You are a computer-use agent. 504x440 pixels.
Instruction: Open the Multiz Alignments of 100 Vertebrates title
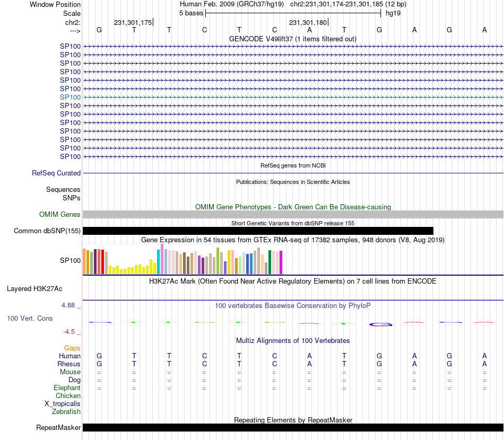coord(293,341)
